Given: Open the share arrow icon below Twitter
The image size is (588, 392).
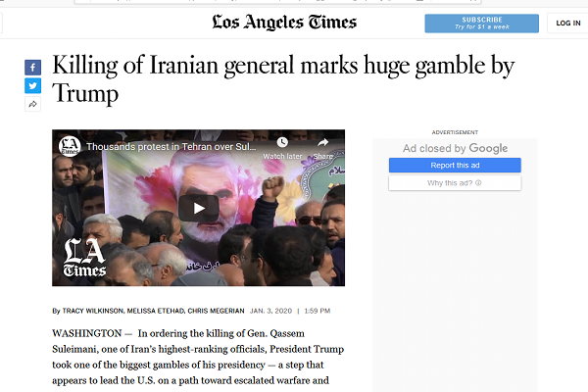Looking at the screenshot, I should 33,104.
